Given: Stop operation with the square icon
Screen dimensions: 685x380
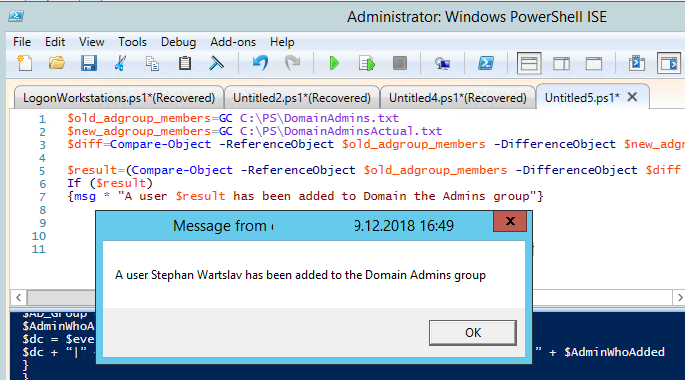Looking at the screenshot, I should coord(400,63).
